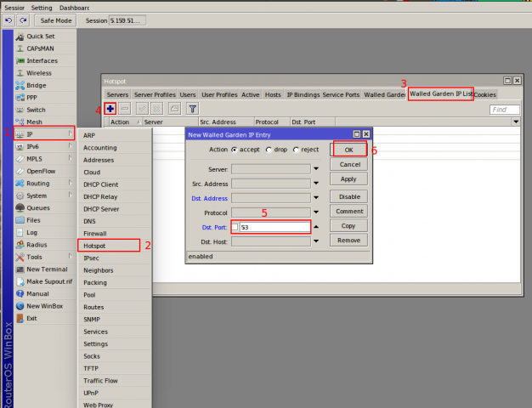532x408 pixels.
Task: Collapse the Dst. Port field arrow
Action: click(316, 227)
